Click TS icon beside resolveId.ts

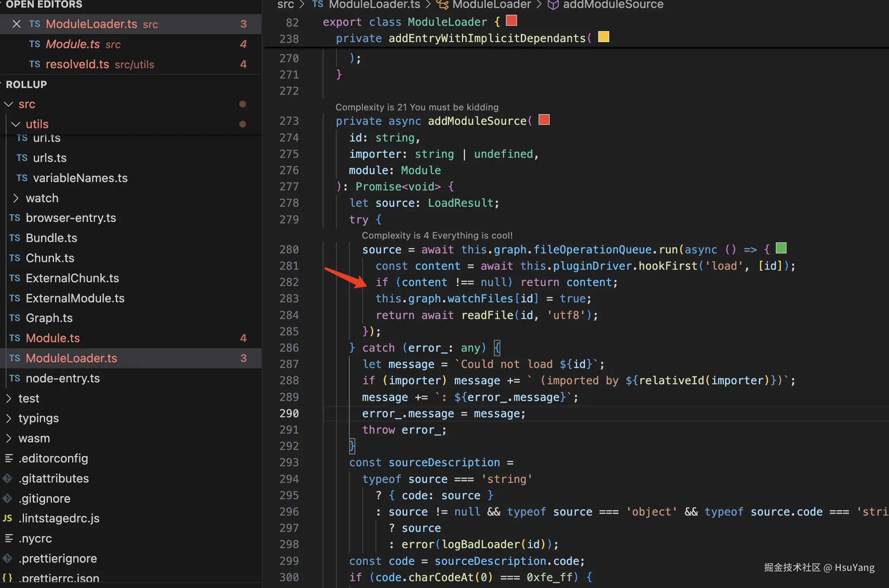[35, 64]
